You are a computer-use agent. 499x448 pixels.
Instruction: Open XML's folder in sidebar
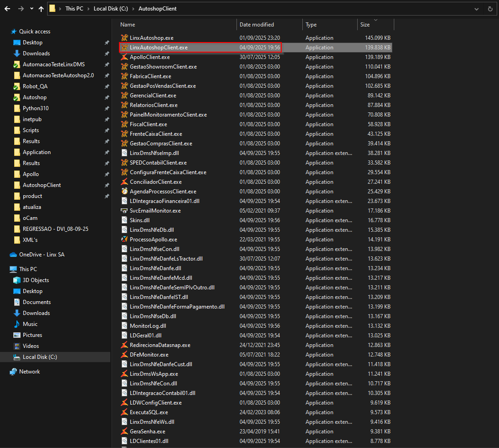(x=30, y=240)
